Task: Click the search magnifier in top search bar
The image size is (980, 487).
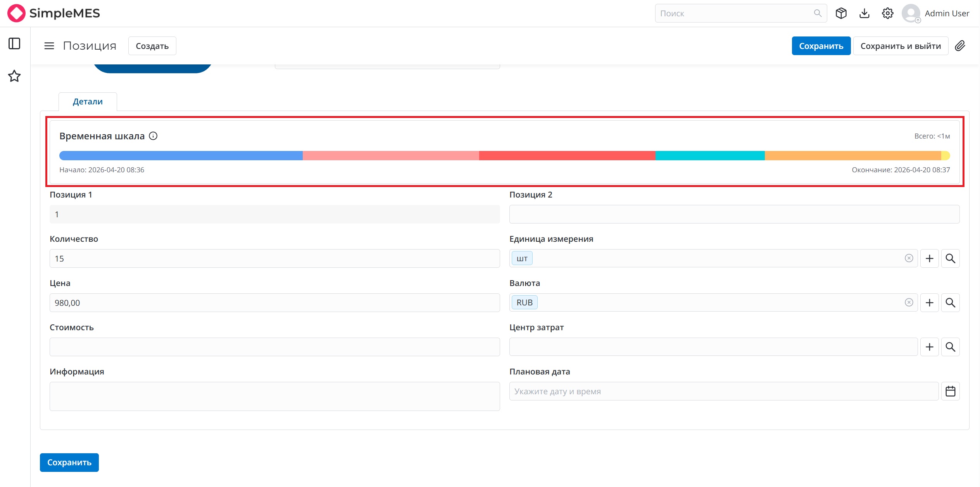Action: tap(818, 13)
